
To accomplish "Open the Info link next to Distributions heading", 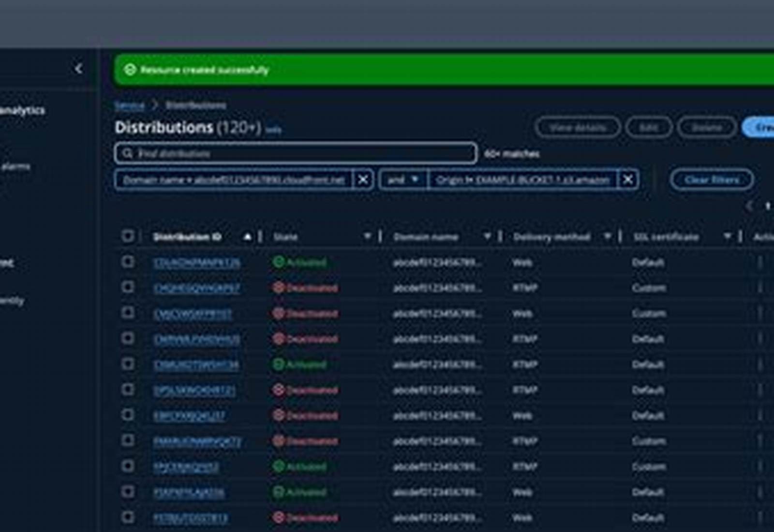I will [273, 130].
